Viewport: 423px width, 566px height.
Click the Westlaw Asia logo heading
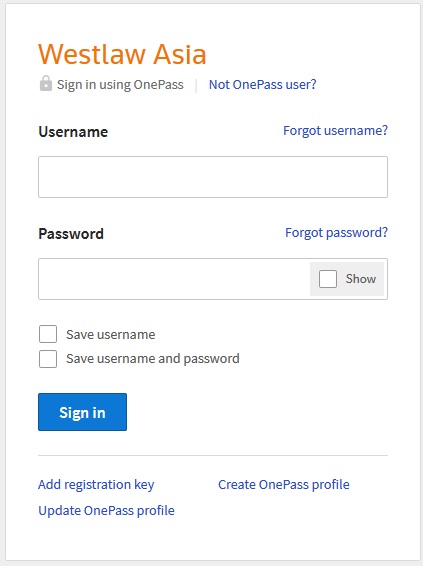[x=122, y=54]
